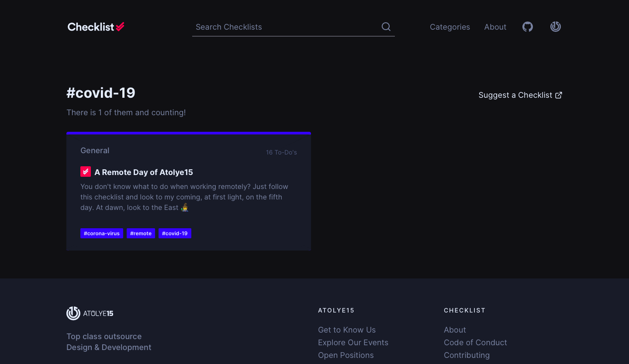
Task: Click the external link icon beside Suggest
Action: pos(559,95)
